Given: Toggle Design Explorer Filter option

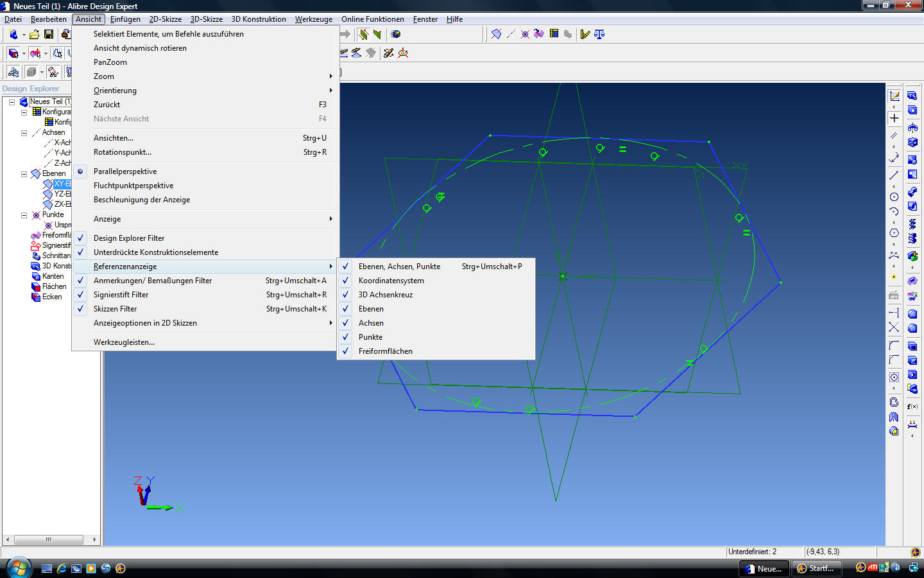Looking at the screenshot, I should (205, 238).
